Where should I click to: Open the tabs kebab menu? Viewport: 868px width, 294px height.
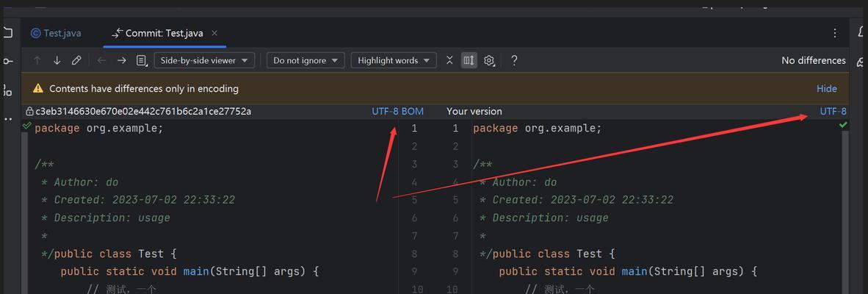coord(835,33)
